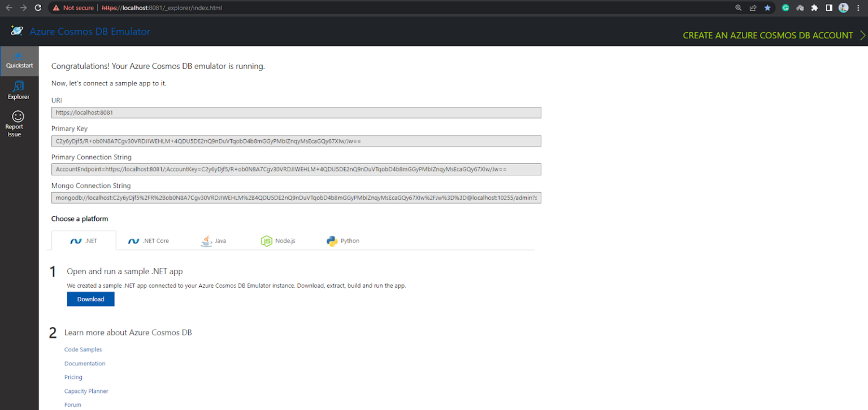This screenshot has height=410, width=868.
Task: Switch to the .NET platform tab
Action: [x=83, y=240]
